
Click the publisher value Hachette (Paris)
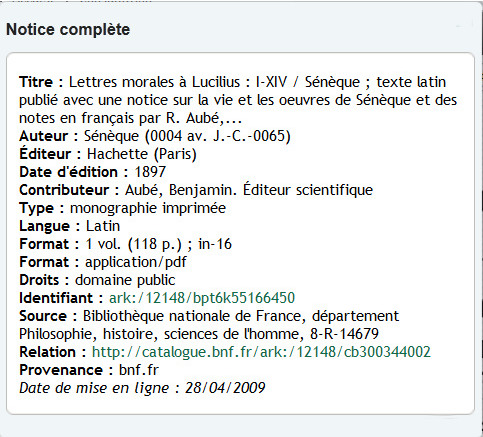click(142, 154)
